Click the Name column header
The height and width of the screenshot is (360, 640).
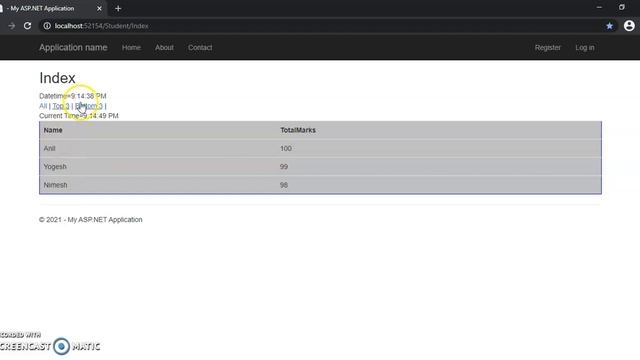coord(53,130)
